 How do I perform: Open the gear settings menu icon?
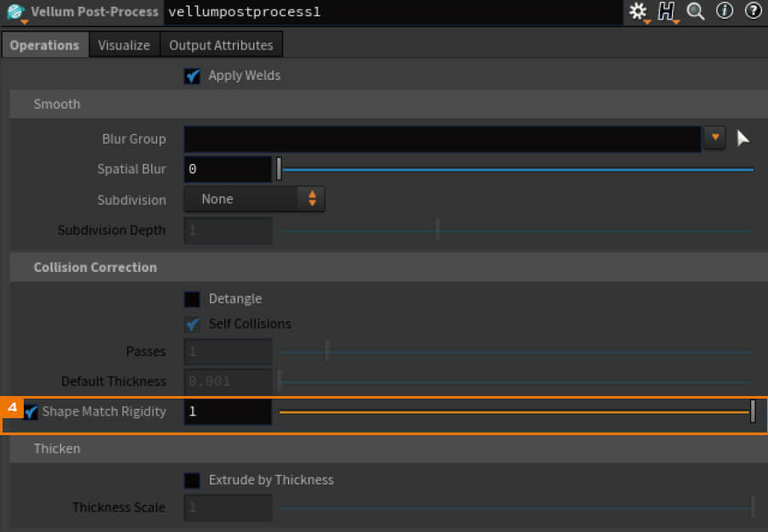[638, 11]
